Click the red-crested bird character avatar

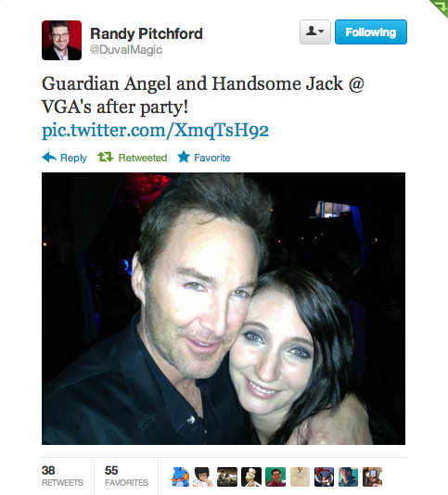(x=324, y=476)
